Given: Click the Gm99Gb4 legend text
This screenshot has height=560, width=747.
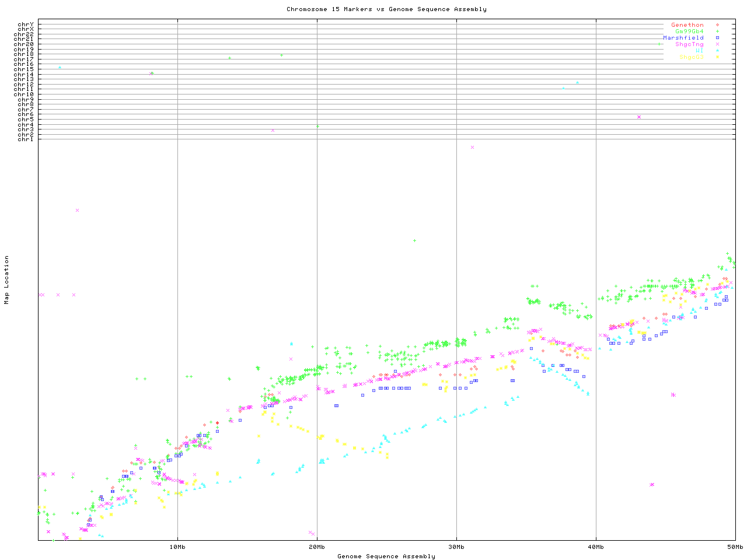Looking at the screenshot, I should click(x=689, y=32).
